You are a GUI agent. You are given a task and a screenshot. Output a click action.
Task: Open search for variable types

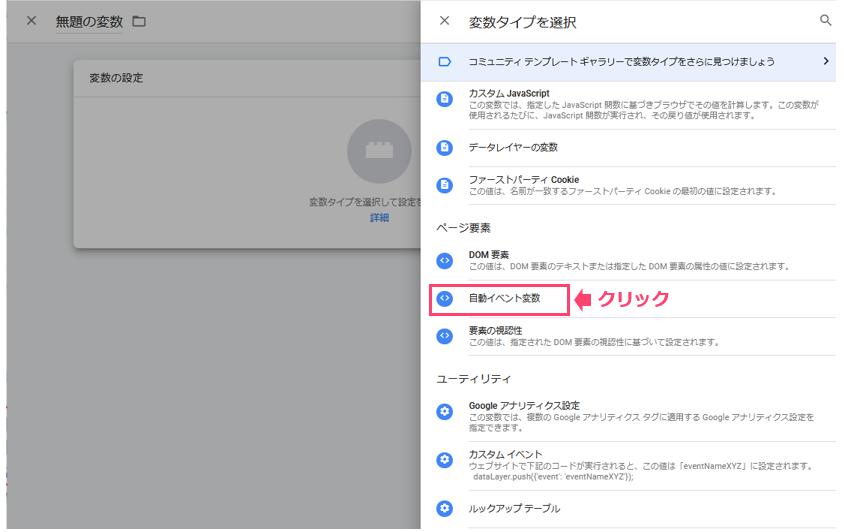pos(825,20)
